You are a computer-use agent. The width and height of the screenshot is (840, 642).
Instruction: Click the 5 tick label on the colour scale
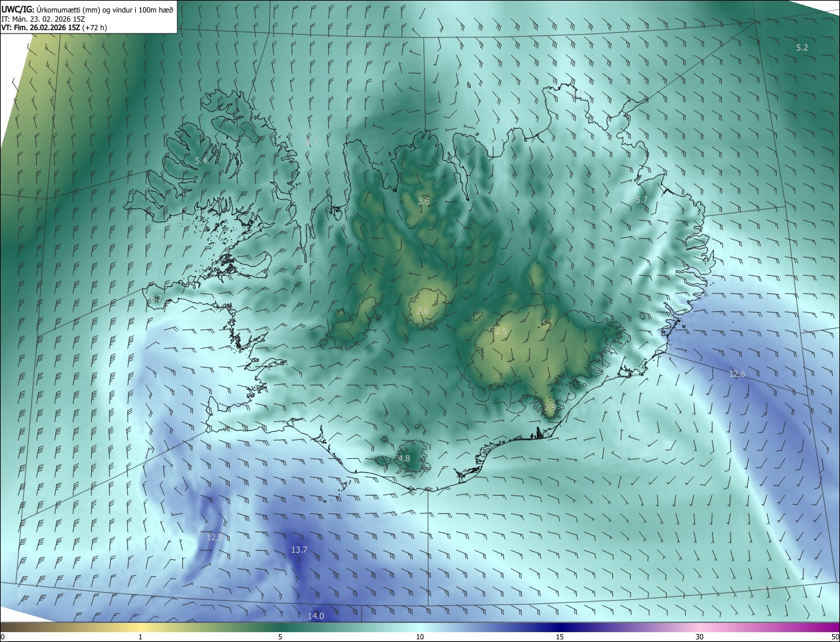click(280, 637)
